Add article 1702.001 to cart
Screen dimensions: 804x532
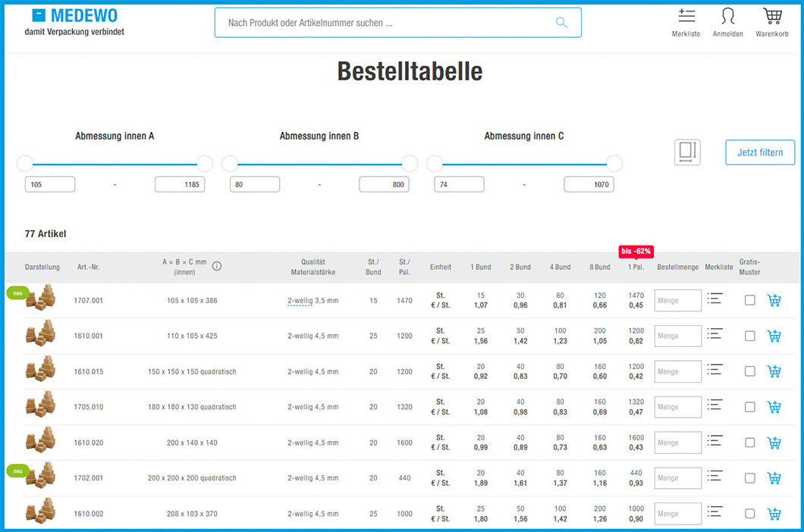coord(774,478)
